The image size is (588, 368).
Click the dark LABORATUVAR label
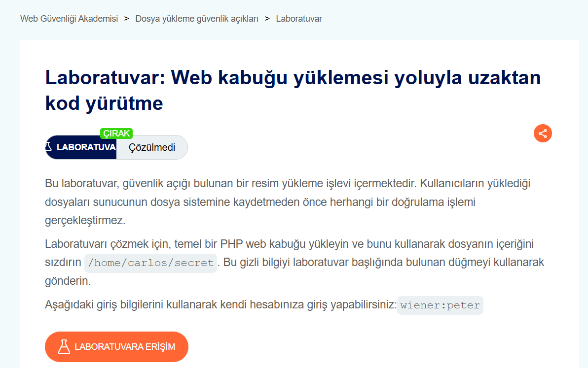(x=81, y=147)
